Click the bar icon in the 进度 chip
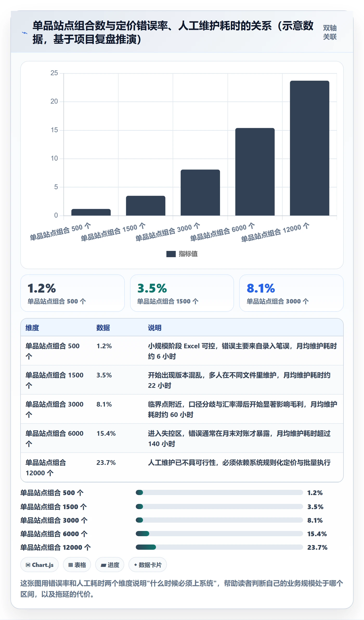364x620 pixels. [x=103, y=565]
